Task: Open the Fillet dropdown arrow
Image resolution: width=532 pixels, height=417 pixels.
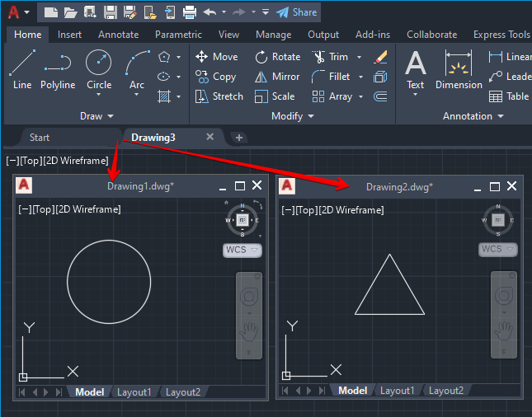Action: point(360,77)
